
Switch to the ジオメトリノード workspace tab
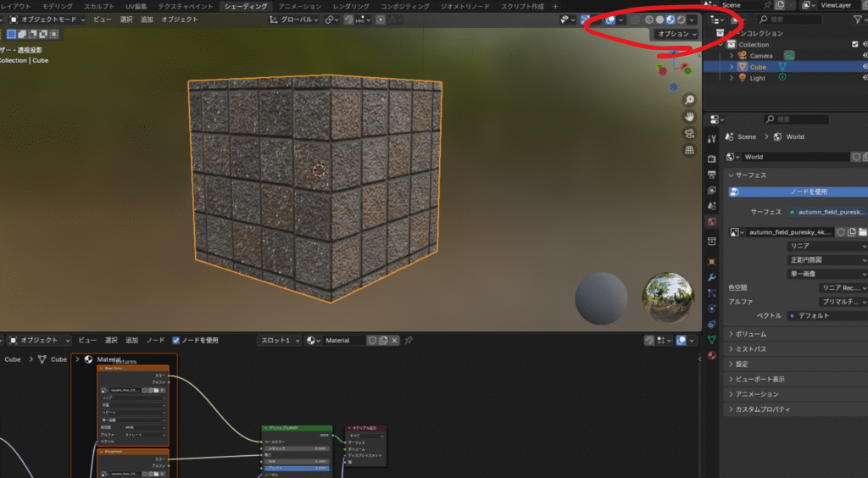pos(465,6)
